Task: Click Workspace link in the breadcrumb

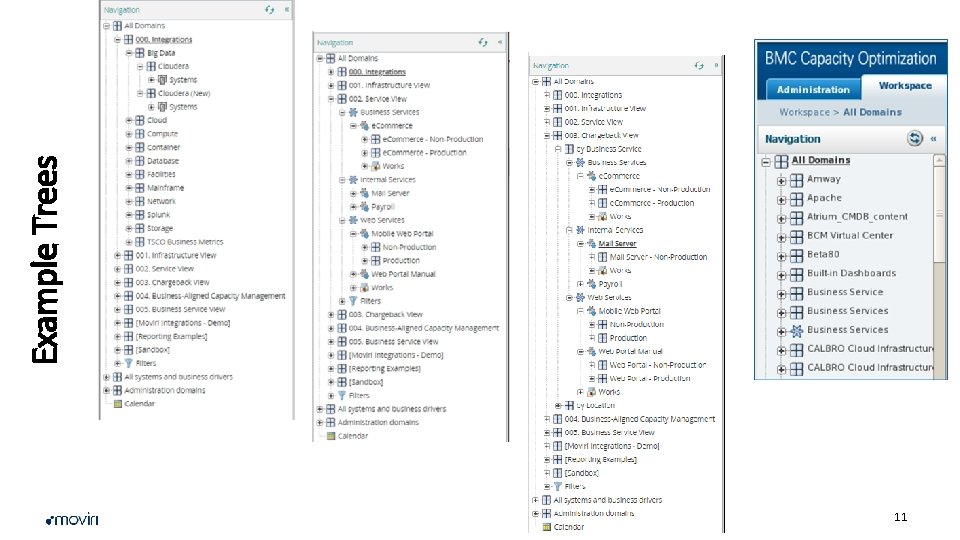Action: [x=804, y=112]
